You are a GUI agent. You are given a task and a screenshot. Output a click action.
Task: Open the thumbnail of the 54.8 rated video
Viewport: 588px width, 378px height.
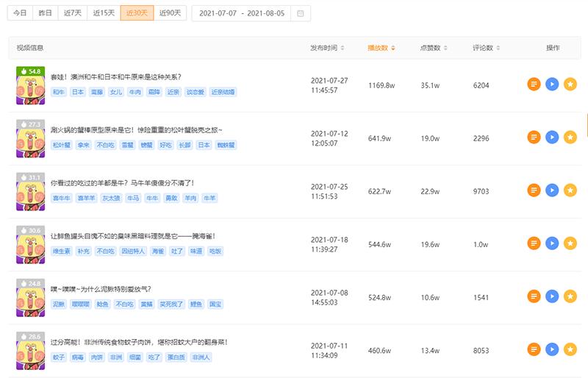coord(31,85)
